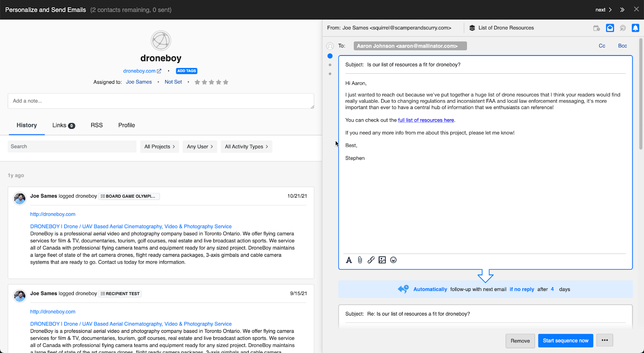This screenshot has width=644, height=353.
Task: Open text formatting options in editor
Action: (349, 260)
